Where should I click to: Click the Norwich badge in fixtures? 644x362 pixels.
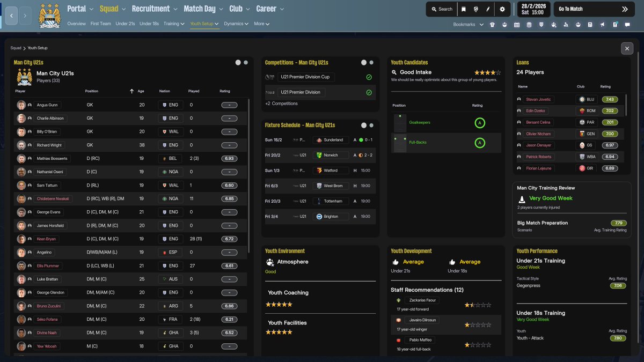click(318, 155)
